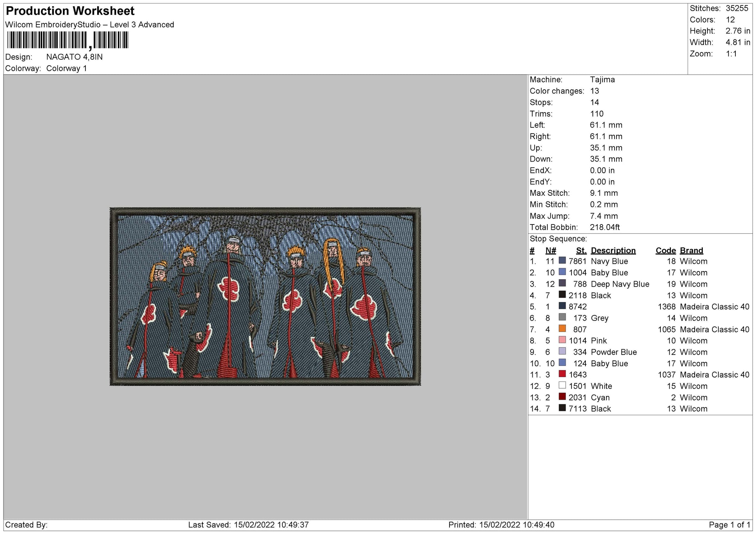Click the Pink 1014 color swatch

(562, 340)
